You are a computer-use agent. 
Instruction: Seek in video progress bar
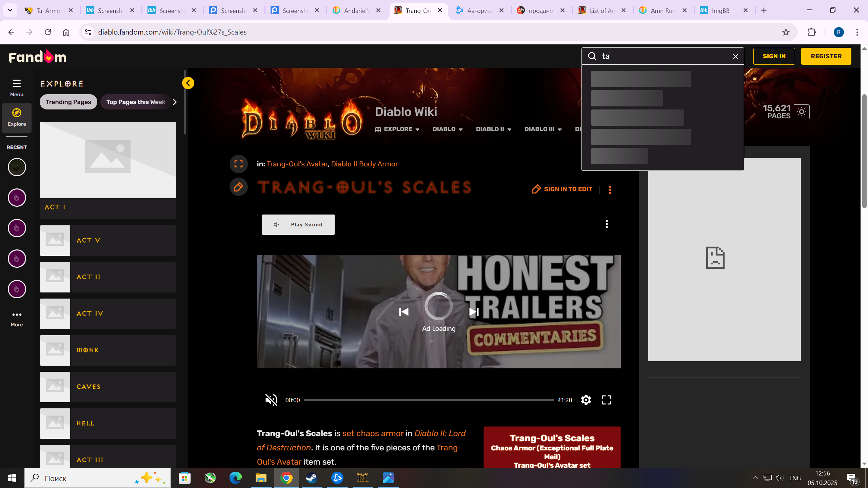tap(429, 400)
